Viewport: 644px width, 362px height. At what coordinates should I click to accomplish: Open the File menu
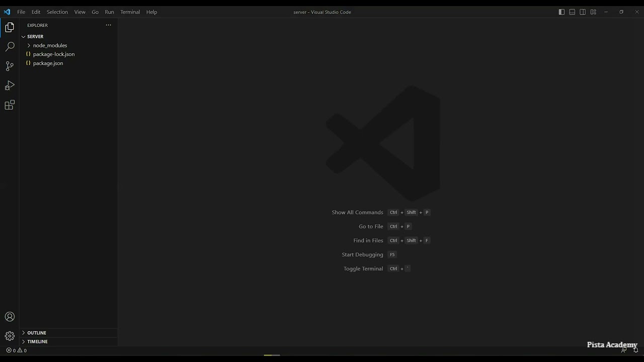(x=21, y=12)
